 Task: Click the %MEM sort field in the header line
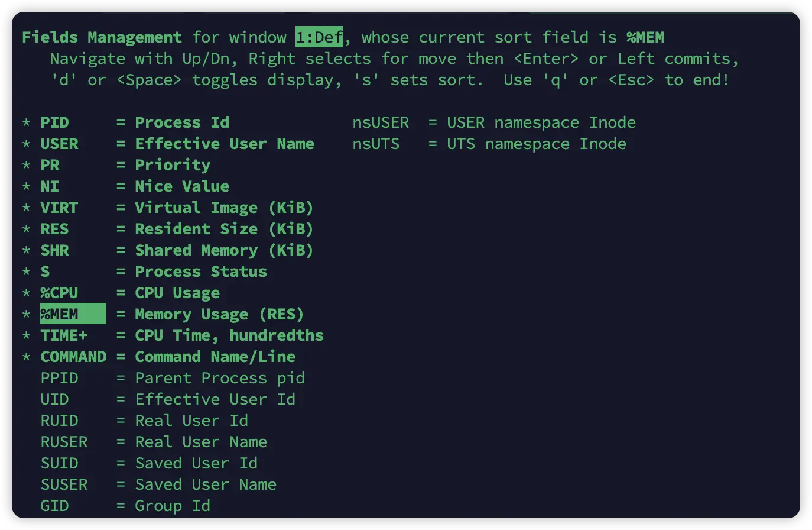(645, 37)
